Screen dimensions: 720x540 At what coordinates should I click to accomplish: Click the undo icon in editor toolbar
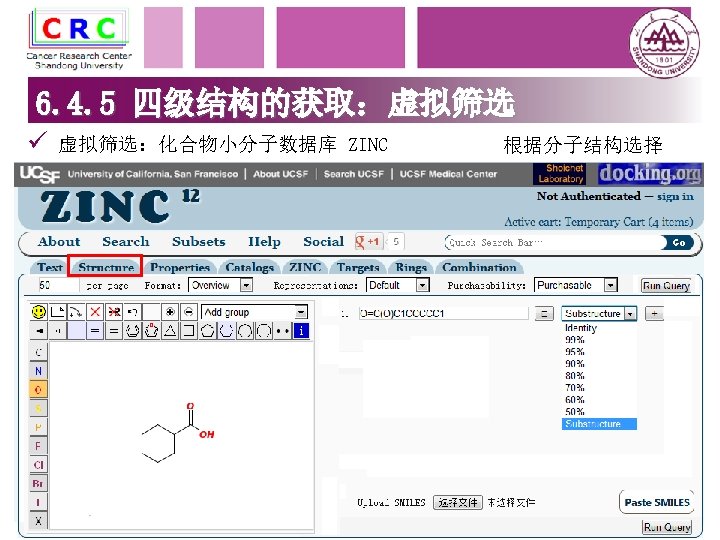tap(132, 312)
